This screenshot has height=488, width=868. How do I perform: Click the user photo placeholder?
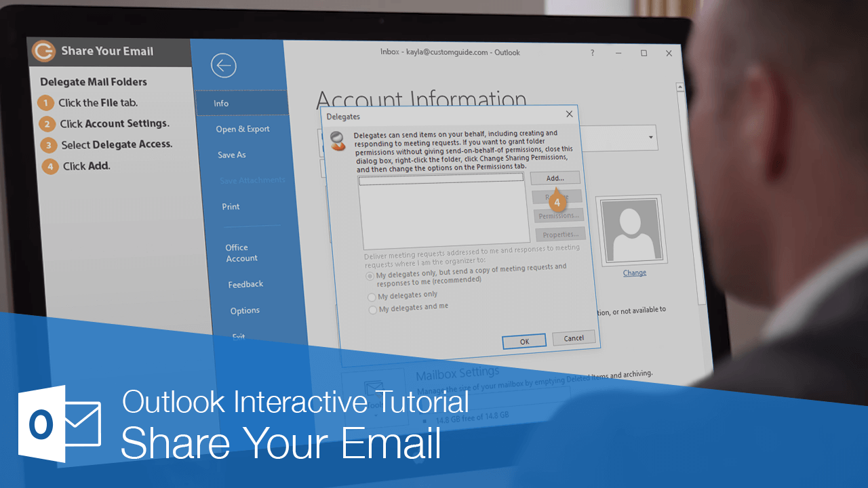click(631, 228)
